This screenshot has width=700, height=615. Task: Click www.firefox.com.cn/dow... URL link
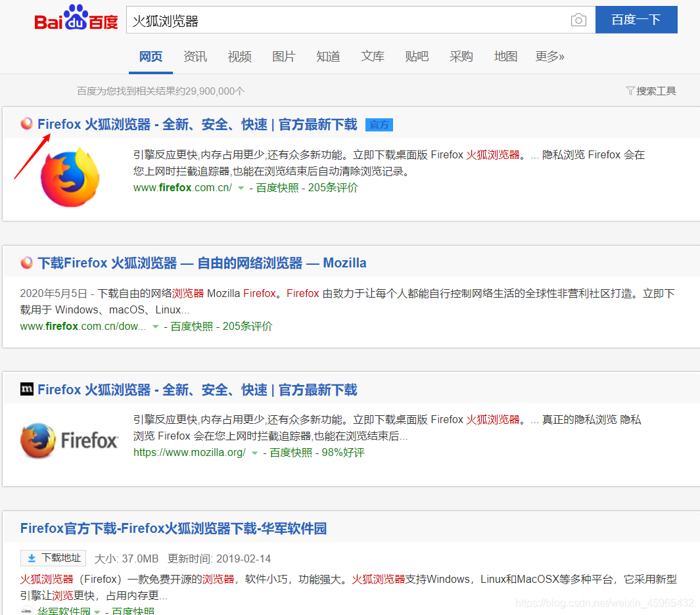click(83, 327)
